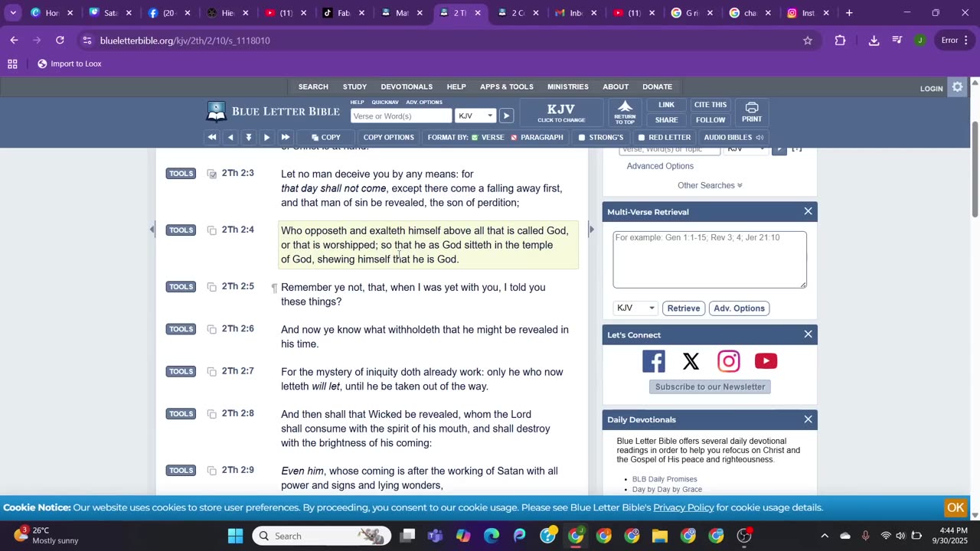The width and height of the screenshot is (980, 551).
Task: Bookmark this page star icon
Action: [x=807, y=41]
